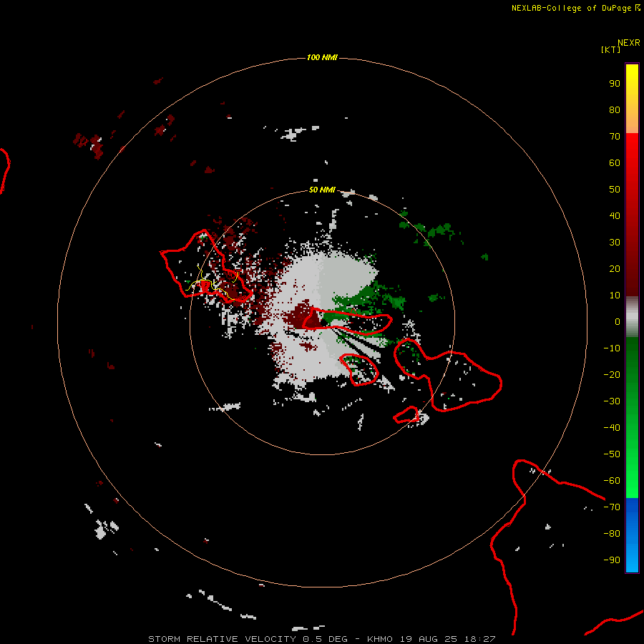Viewport: 644px width, 644px height.
Task: Click the 50 value on the velocity scale
Action: [615, 190]
